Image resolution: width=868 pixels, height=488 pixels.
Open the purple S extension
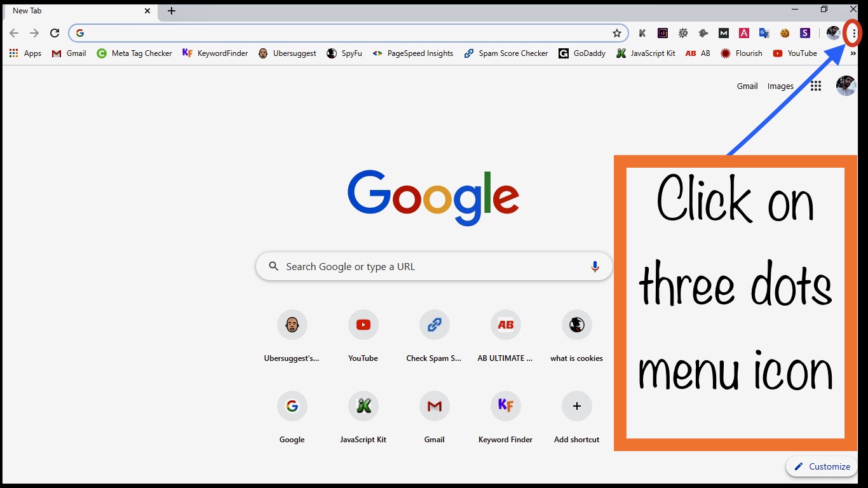click(x=805, y=33)
